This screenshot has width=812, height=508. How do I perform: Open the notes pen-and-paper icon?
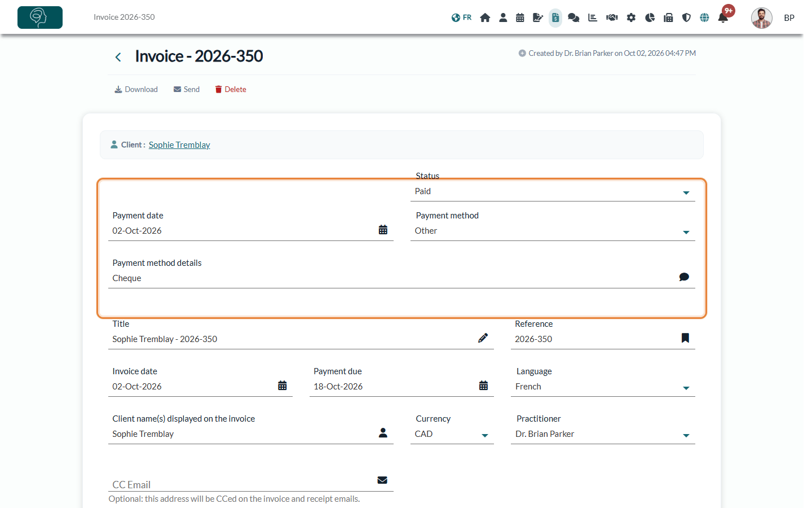coord(537,17)
